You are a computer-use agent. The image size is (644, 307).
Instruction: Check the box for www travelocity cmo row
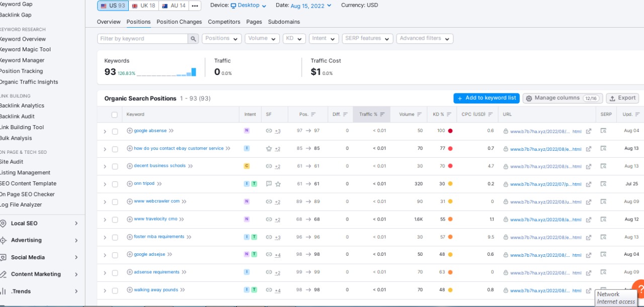(x=115, y=220)
